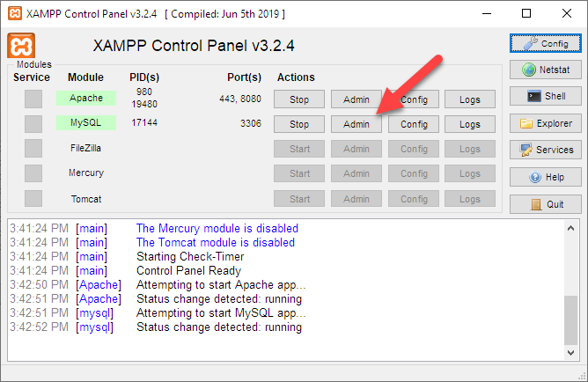588x382 pixels.
Task: Click the log scrollbar thumb
Action: pos(570,320)
